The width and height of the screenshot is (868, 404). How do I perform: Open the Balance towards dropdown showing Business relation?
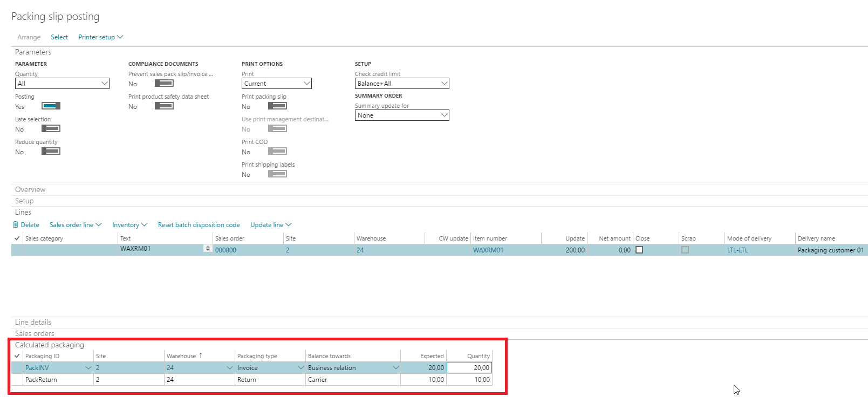pyautogui.click(x=396, y=368)
